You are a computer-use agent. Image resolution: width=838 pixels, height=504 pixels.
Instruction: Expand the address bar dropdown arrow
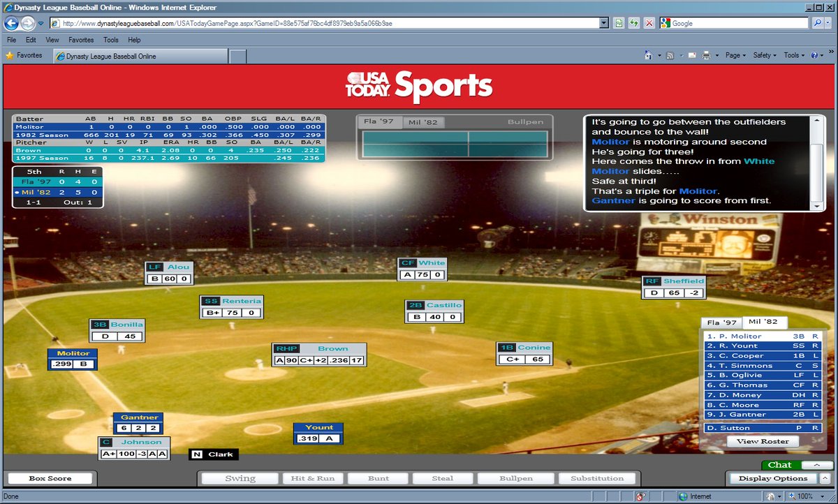605,23
